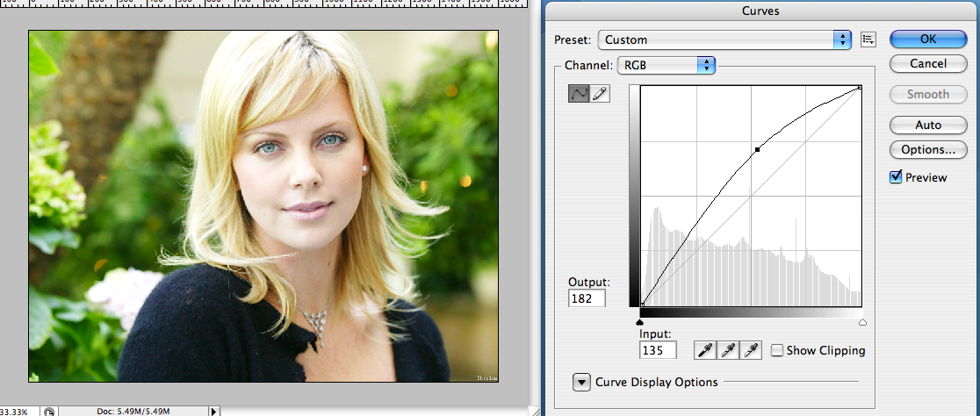The width and height of the screenshot is (980, 416).
Task: Select the top-right curve endpoint
Action: (x=861, y=88)
